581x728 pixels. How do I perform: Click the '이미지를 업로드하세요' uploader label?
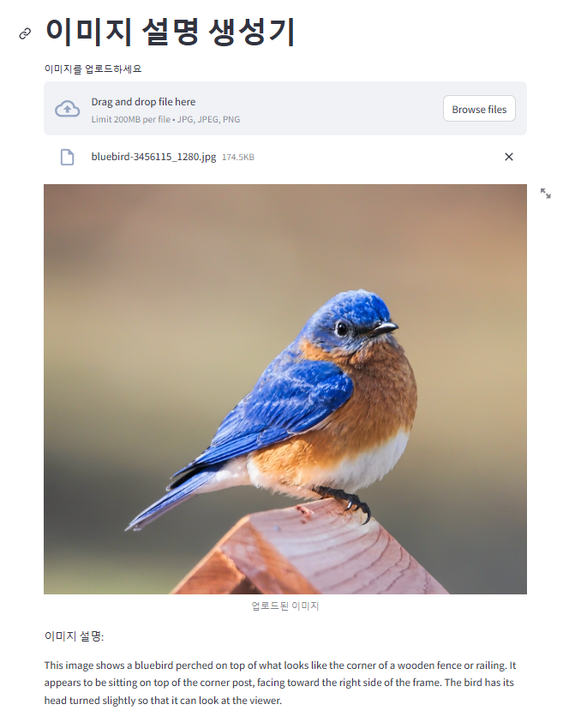pyautogui.click(x=93, y=69)
